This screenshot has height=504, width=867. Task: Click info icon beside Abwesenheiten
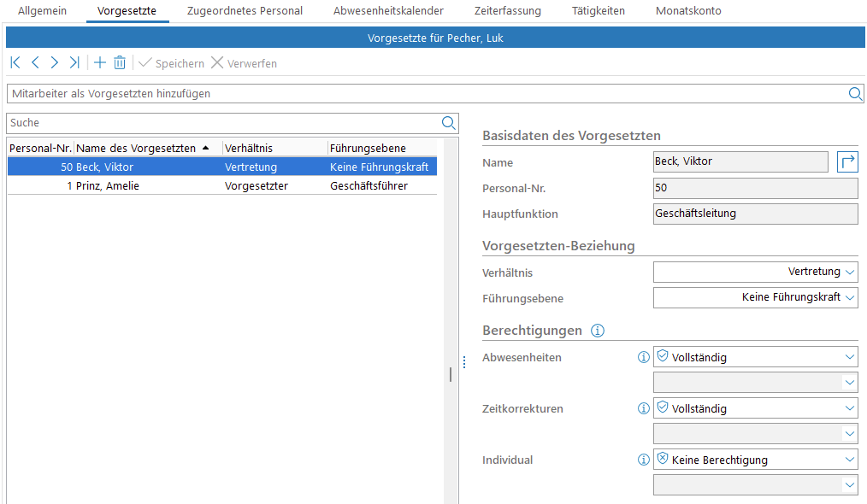[x=644, y=357]
